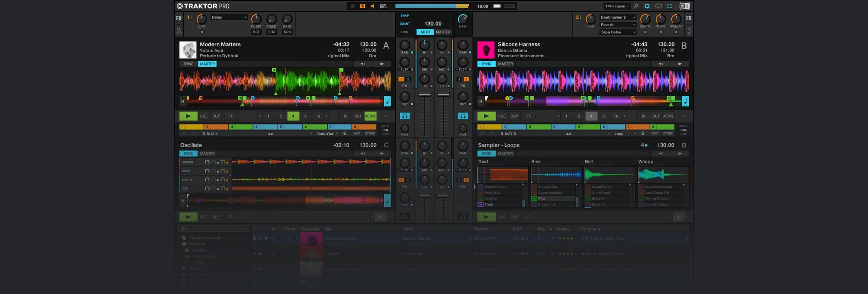
Task: Toggle MASTER on Deck B
Action: coord(506,64)
